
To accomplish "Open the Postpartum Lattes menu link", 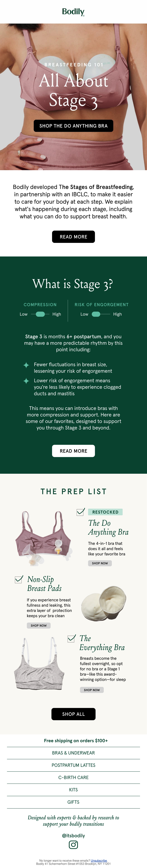I will (73, 765).
